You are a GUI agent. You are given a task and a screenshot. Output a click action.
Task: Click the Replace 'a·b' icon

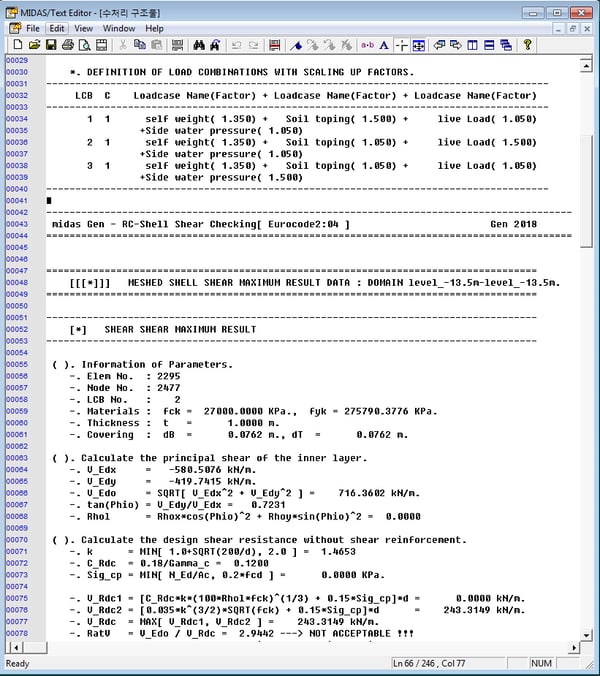click(367, 45)
